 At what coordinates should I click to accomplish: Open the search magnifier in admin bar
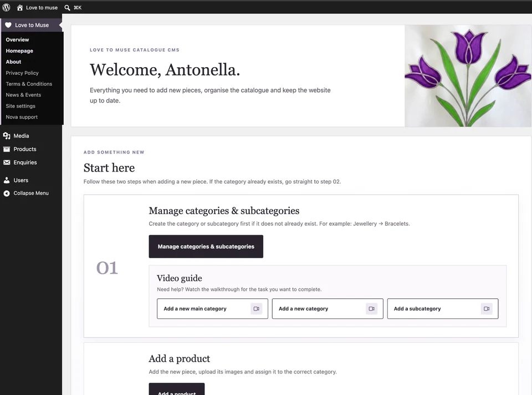[x=67, y=7]
